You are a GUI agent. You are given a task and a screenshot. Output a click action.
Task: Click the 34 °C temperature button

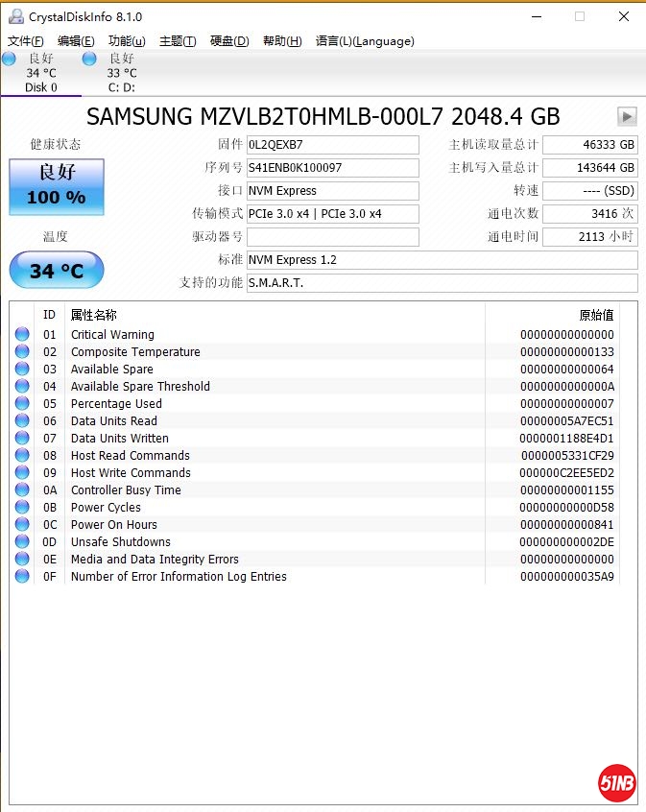[57, 271]
